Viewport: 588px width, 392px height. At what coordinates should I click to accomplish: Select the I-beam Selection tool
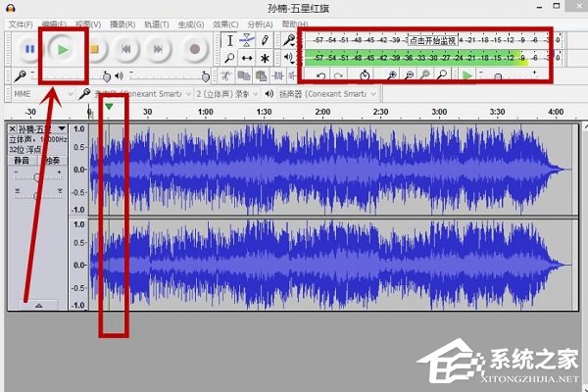click(x=230, y=40)
